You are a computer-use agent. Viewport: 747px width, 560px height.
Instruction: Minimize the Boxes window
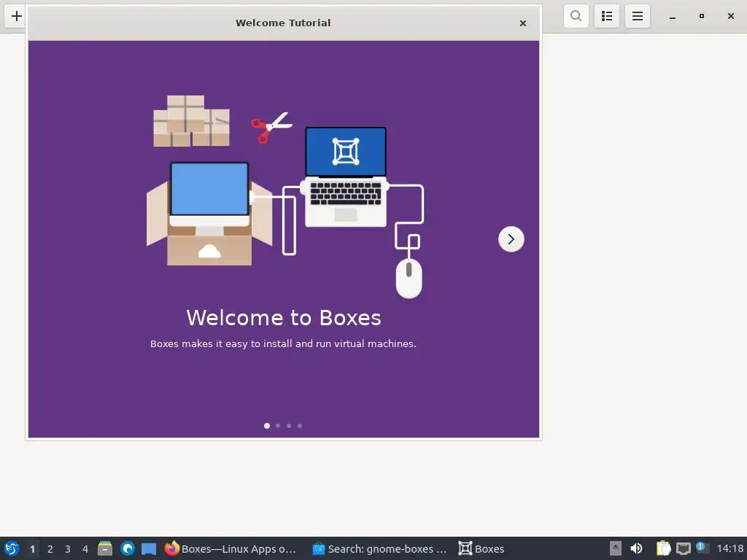click(672, 17)
